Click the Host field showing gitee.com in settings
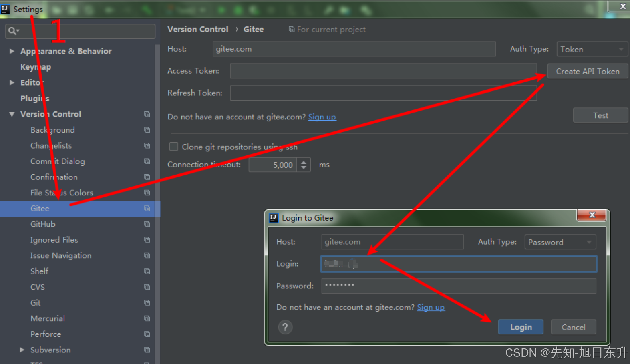Screen dimensions: 630x364 [354, 49]
